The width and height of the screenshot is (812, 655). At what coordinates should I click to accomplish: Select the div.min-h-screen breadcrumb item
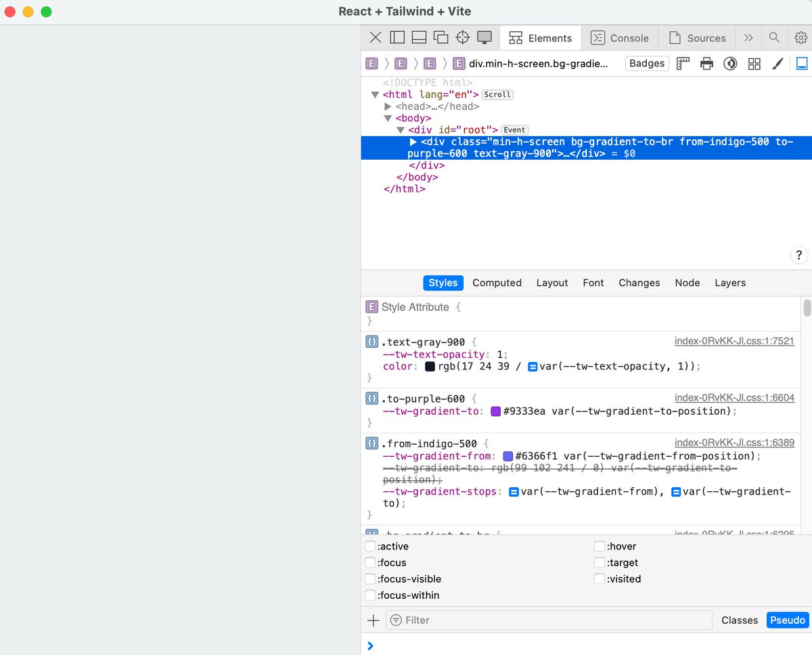(531, 64)
